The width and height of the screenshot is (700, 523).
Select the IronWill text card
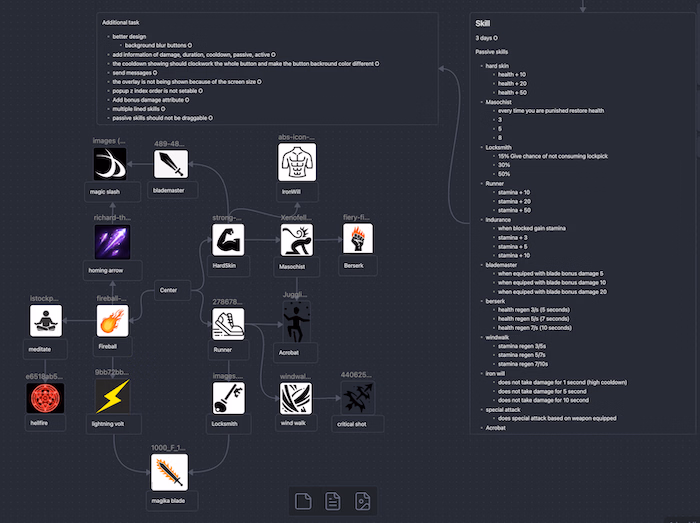coord(297,192)
